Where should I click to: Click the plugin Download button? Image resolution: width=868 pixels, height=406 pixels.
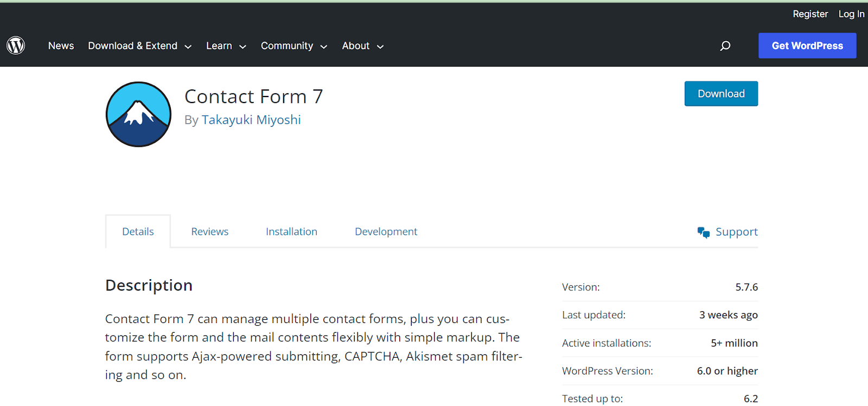point(721,94)
